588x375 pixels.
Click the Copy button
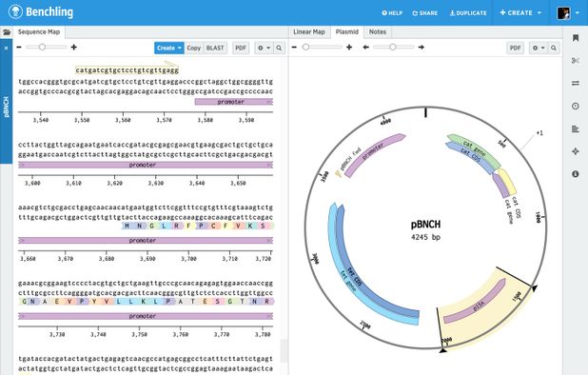coord(193,48)
